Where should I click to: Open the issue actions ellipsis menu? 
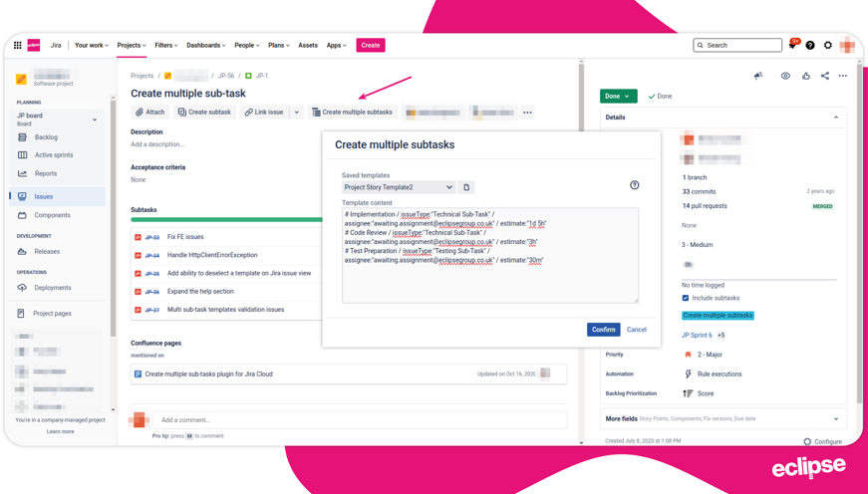tap(842, 76)
